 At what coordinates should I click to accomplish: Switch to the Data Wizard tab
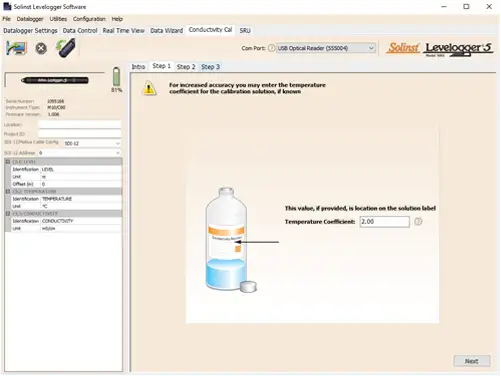(x=167, y=31)
